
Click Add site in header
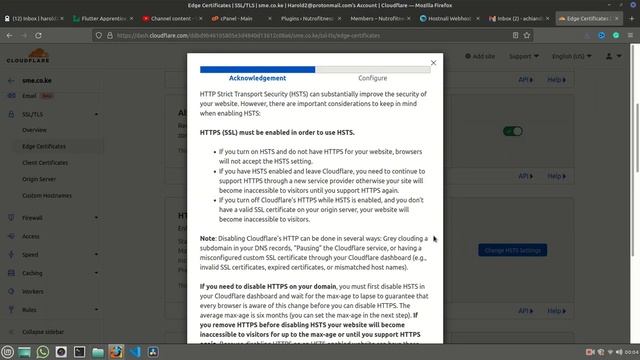pos(480,56)
